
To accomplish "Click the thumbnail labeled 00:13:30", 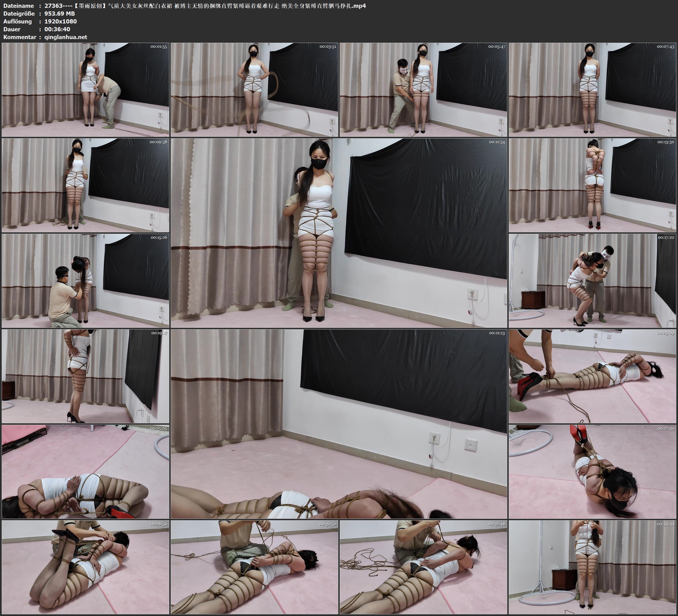I will coord(592,185).
